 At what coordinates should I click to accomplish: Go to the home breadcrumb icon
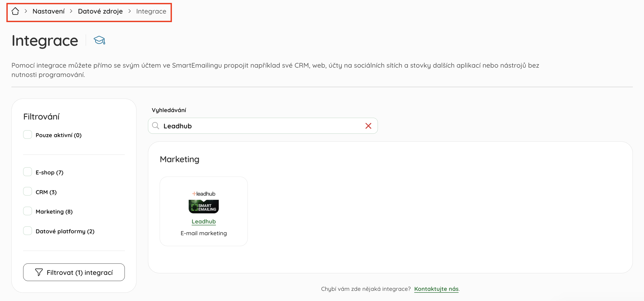point(15,11)
